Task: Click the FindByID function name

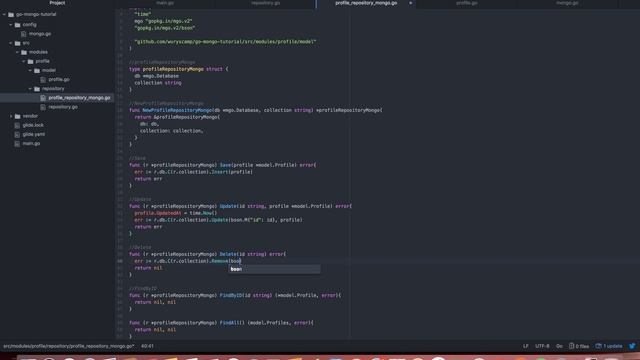Action: click(231, 296)
